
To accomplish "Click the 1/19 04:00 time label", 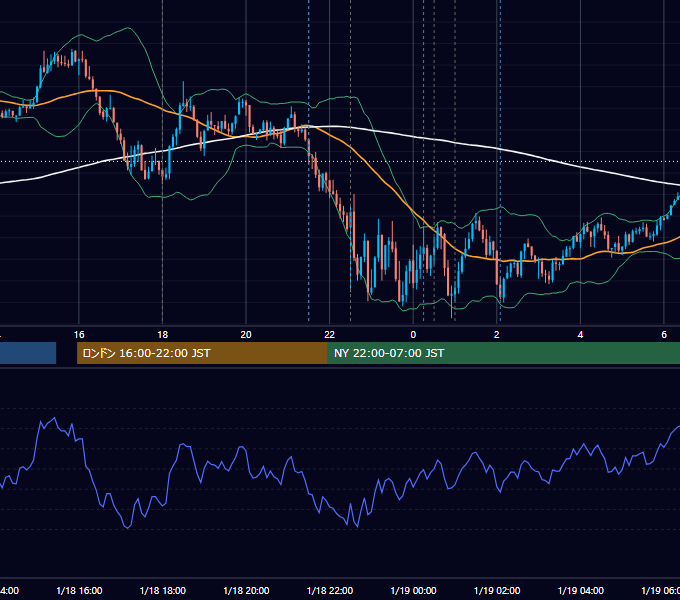I will [580, 590].
